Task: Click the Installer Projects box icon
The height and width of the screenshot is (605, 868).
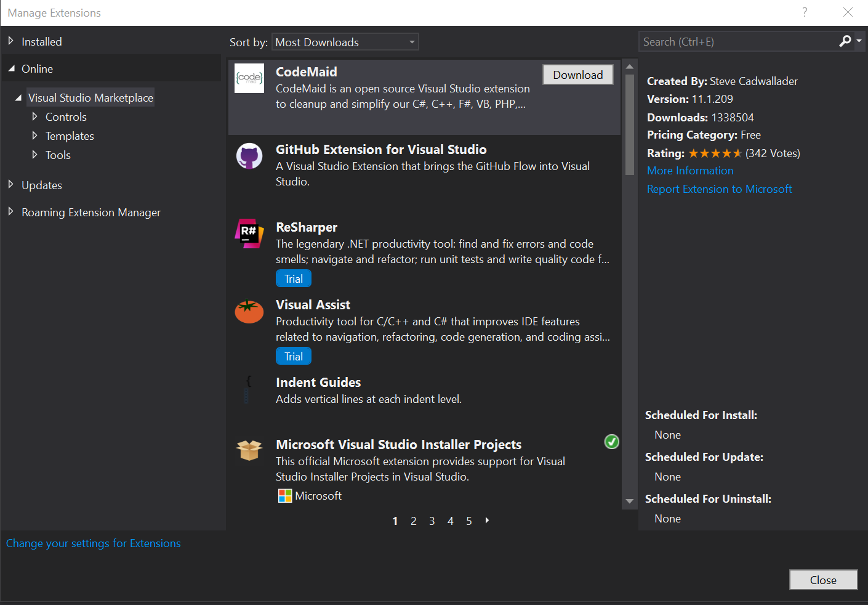Action: [x=249, y=450]
